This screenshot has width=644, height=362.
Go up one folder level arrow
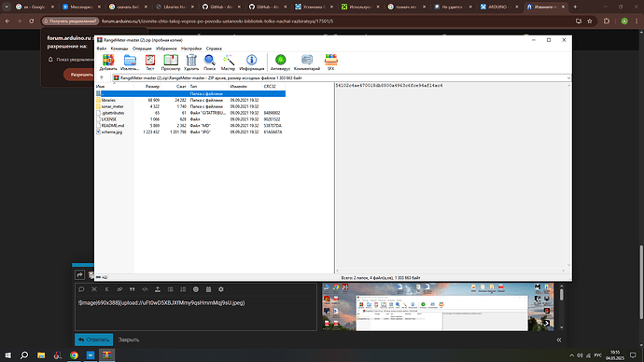[x=102, y=77]
